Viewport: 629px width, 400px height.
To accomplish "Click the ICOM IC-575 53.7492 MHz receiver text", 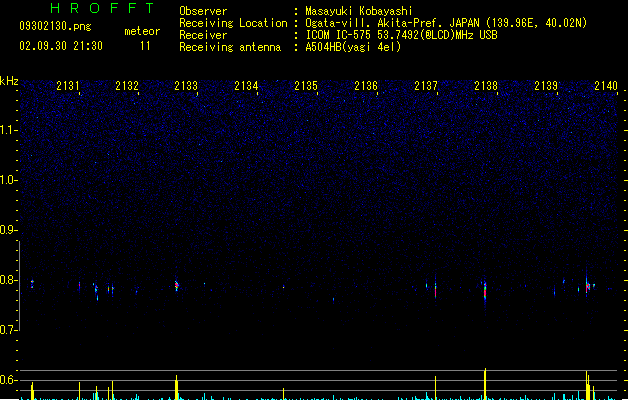I will pyautogui.click(x=402, y=35).
